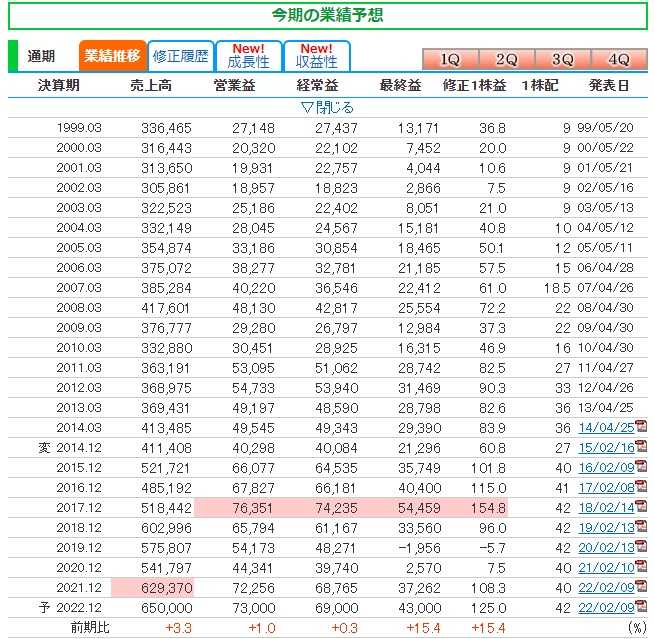The image size is (654, 639).
Task: Select the 収益性 tab
Action: coord(316,56)
